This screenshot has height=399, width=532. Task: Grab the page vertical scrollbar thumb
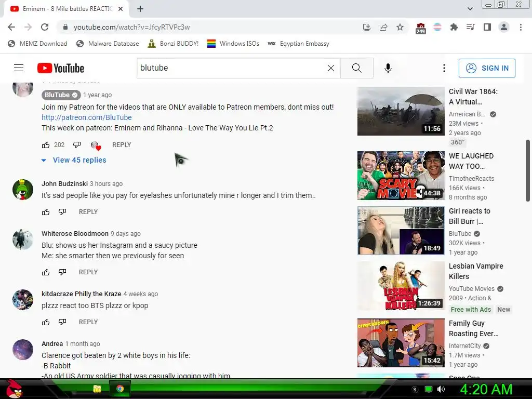click(528, 170)
